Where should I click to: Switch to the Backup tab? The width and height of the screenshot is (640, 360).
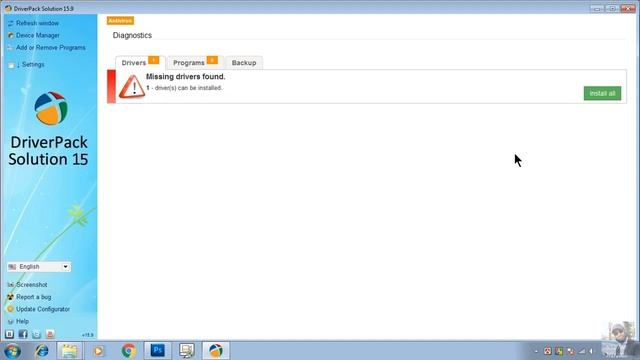click(244, 63)
